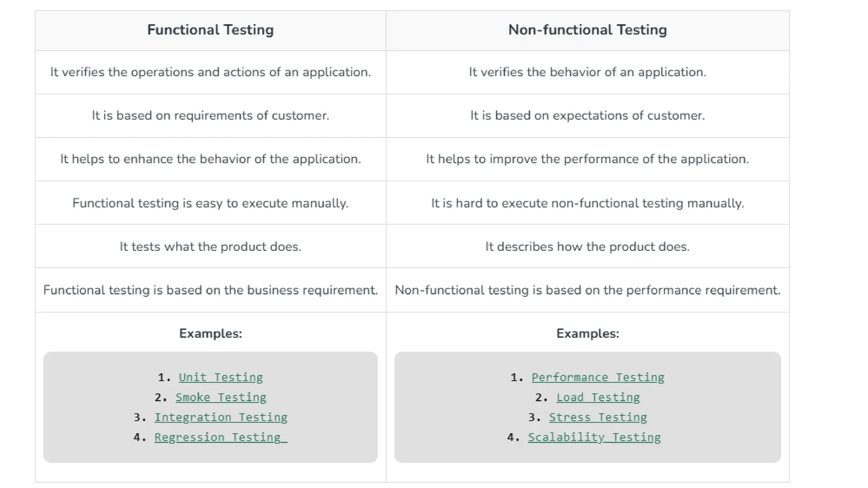The width and height of the screenshot is (868, 488).
Task: Follow the Integration Testing link
Action: (x=220, y=417)
